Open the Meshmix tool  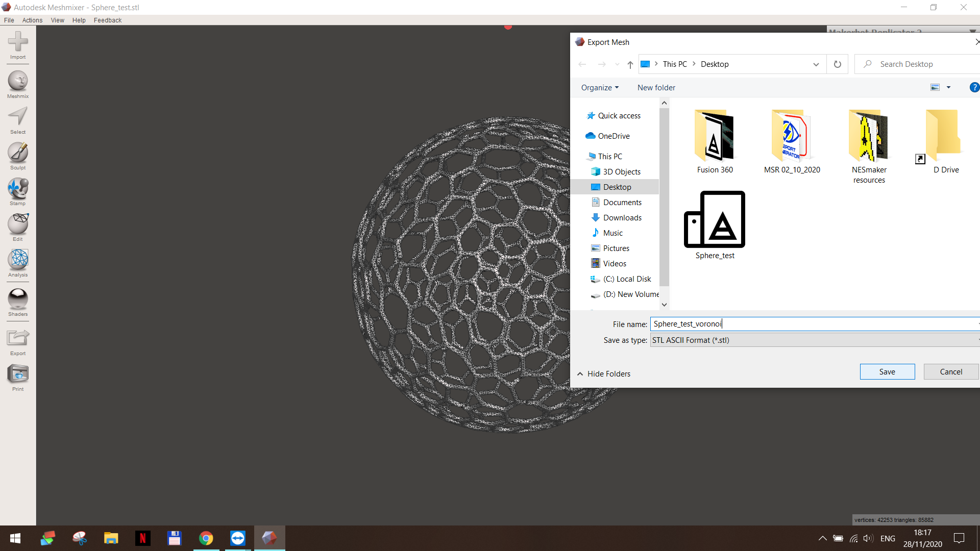(x=18, y=82)
